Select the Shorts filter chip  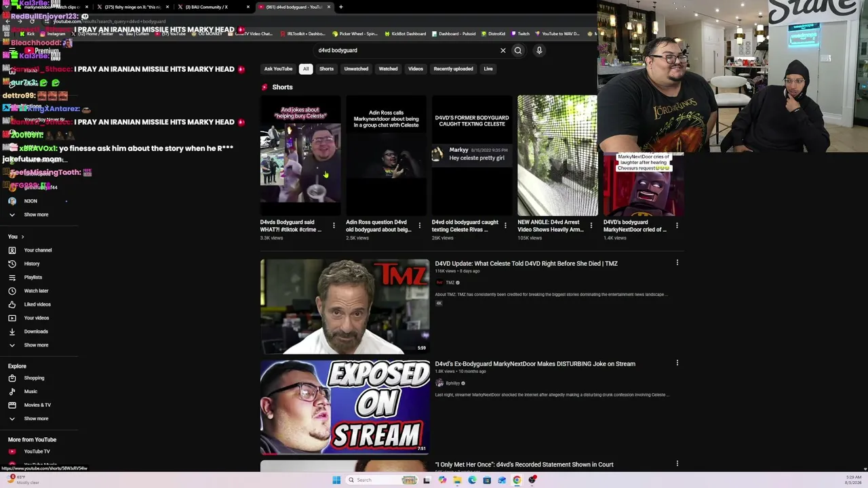[326, 68]
